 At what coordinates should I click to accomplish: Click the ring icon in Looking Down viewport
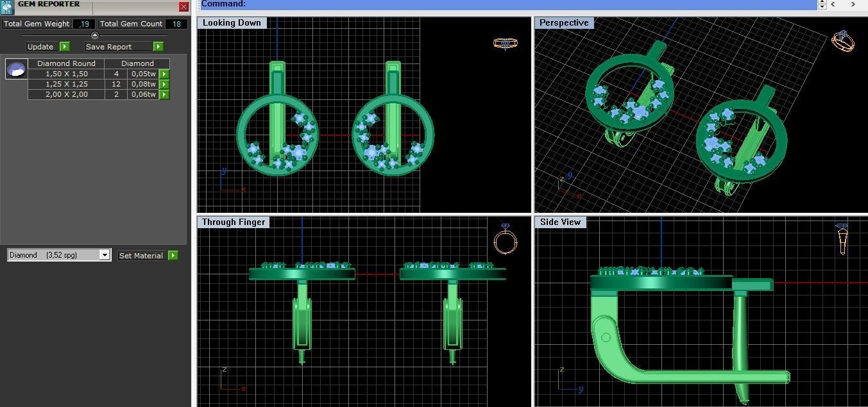pyautogui.click(x=506, y=43)
